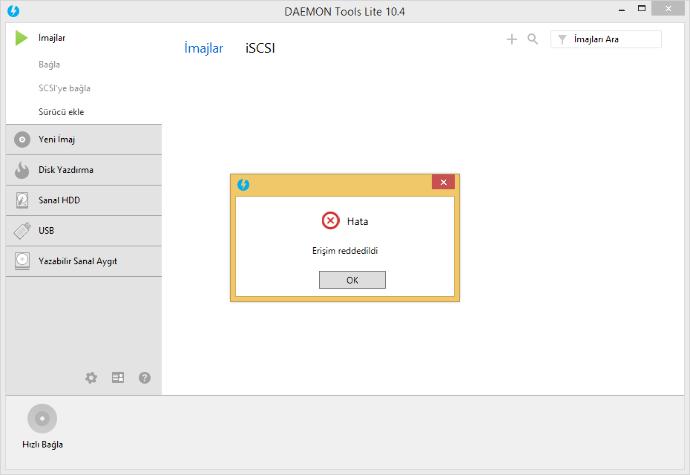Click the DAEMON Tools logo in title bar
This screenshot has height=475, width=690.
click(x=13, y=11)
